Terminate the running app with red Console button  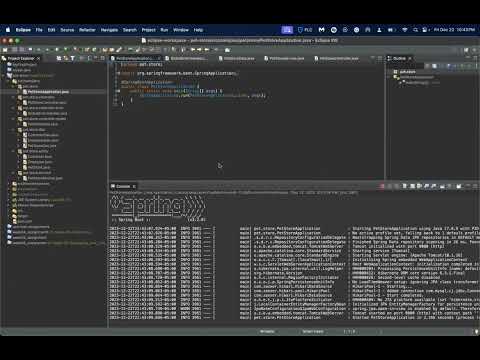pyautogui.click(x=382, y=186)
